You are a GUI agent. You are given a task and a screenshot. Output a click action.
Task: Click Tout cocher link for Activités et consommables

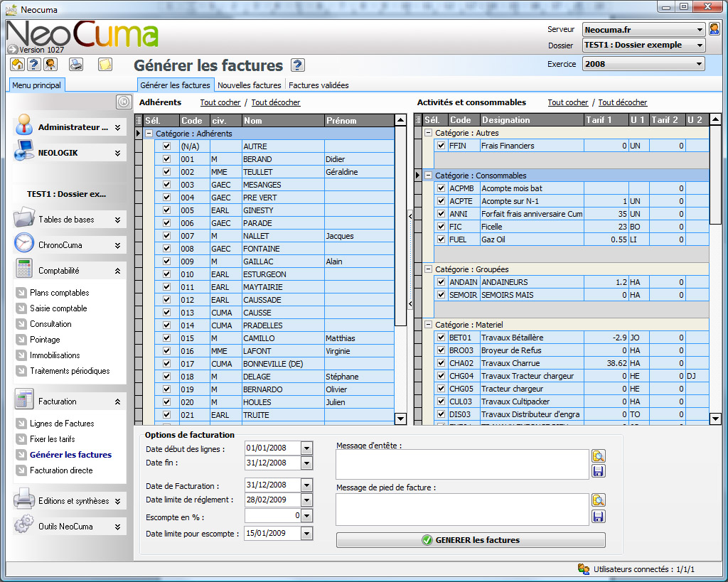[568, 102]
